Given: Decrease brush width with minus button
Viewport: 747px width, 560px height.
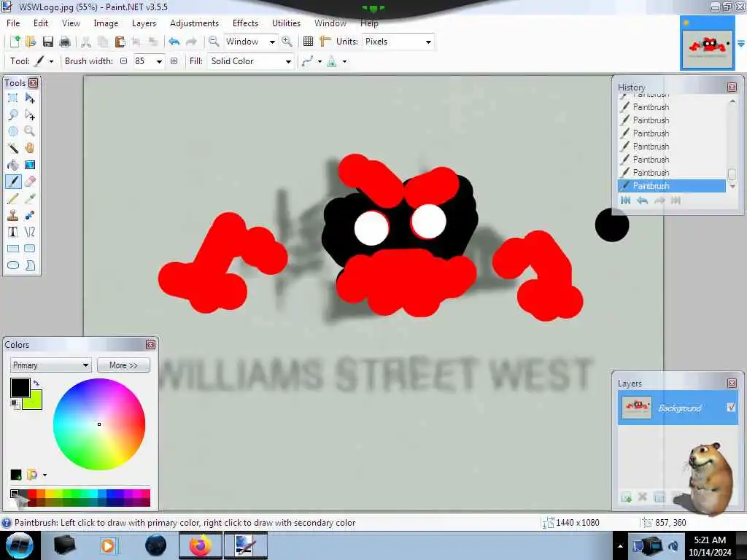Looking at the screenshot, I should 124,61.
